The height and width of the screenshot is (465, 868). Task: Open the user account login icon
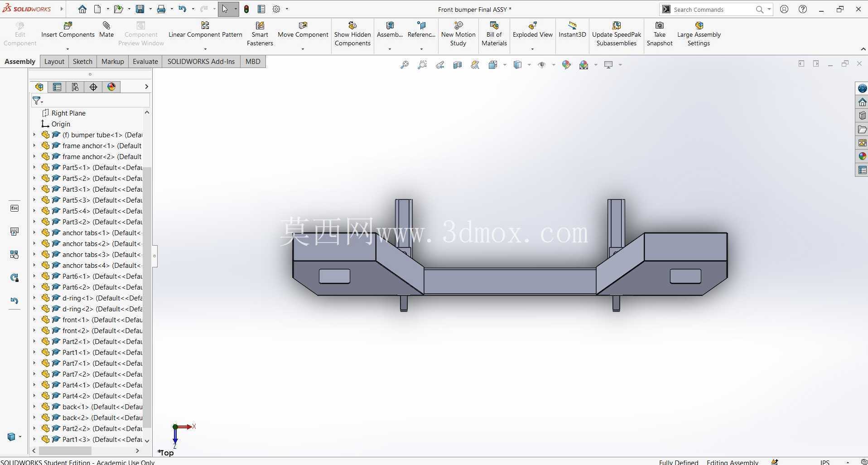(x=784, y=9)
